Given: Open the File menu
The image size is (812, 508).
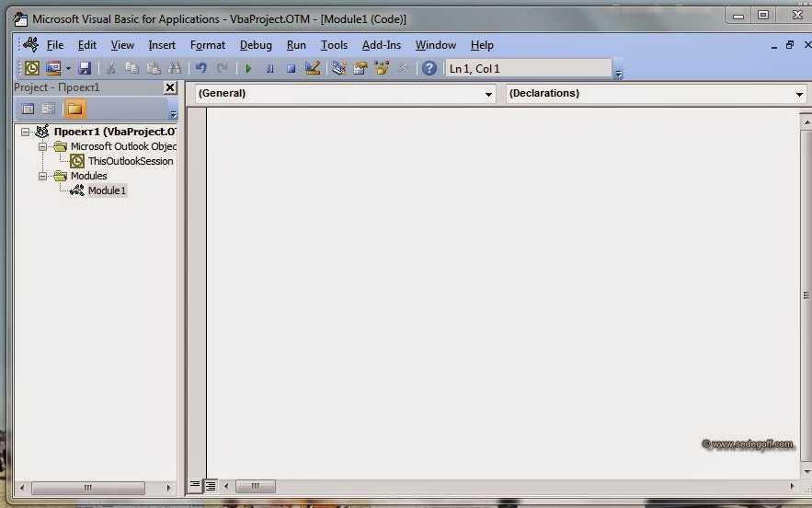Looking at the screenshot, I should (x=55, y=45).
